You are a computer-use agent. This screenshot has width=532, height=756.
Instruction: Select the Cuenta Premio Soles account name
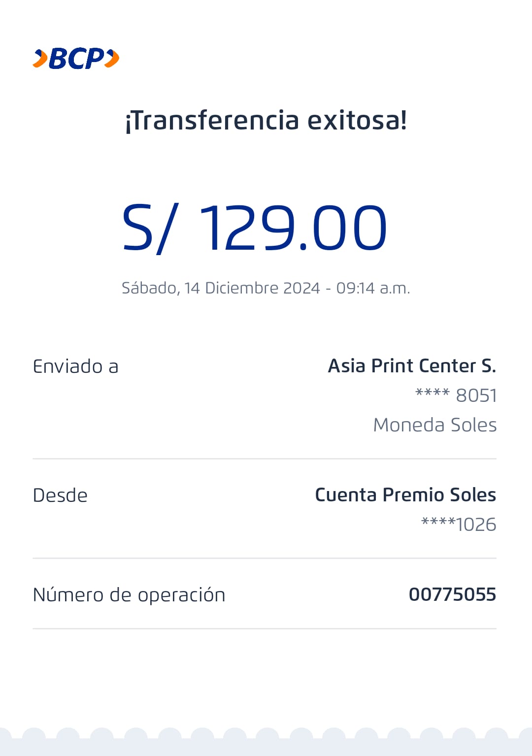[x=405, y=495]
